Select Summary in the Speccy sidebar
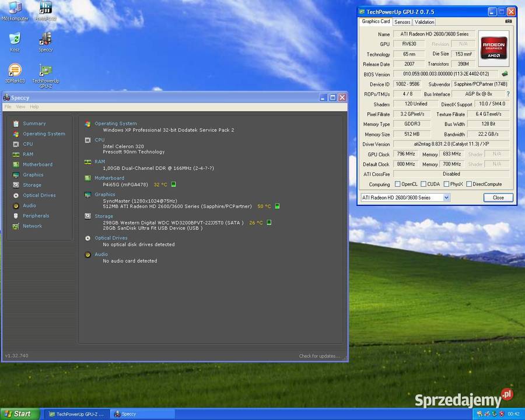Viewport: 525px width, 420px height. (34, 124)
